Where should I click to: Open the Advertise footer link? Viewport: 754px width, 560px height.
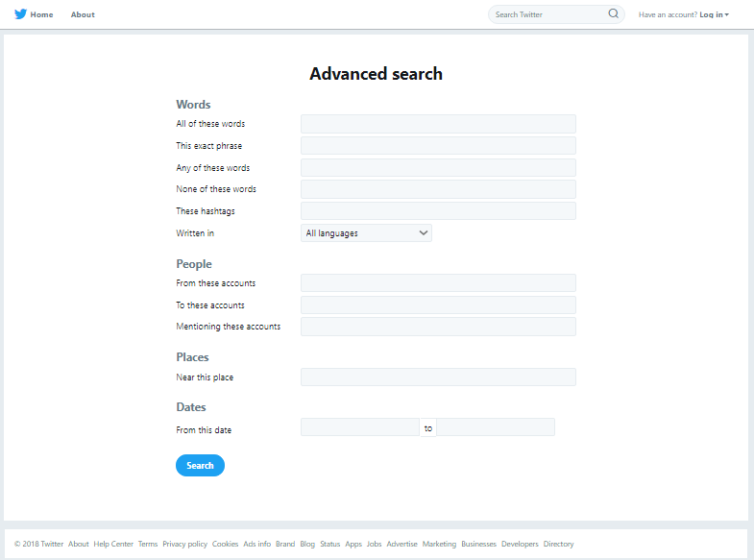tap(402, 544)
